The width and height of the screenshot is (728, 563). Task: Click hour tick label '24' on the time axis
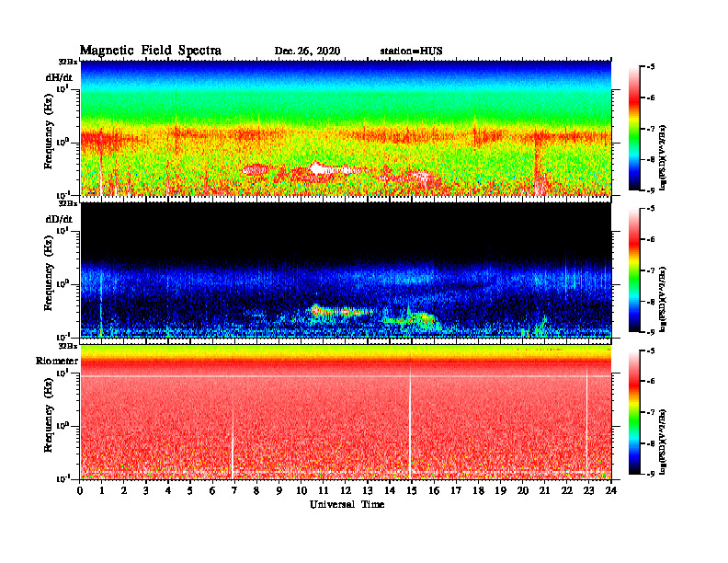611,490
